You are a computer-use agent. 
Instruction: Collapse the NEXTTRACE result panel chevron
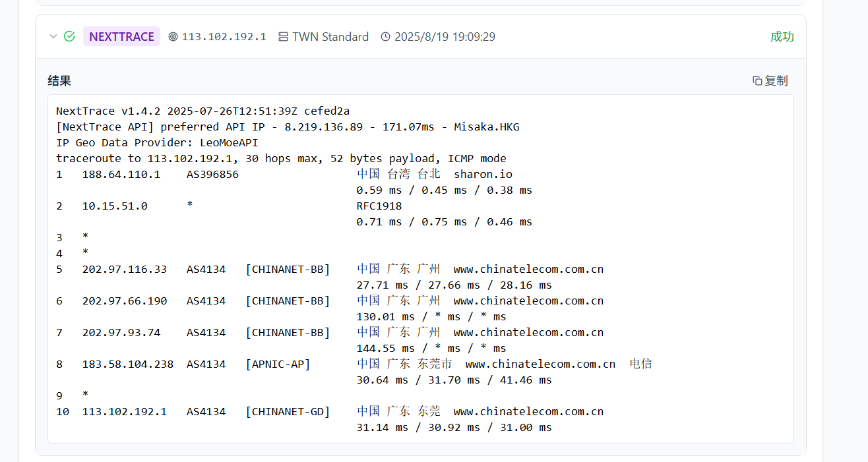tap(53, 36)
